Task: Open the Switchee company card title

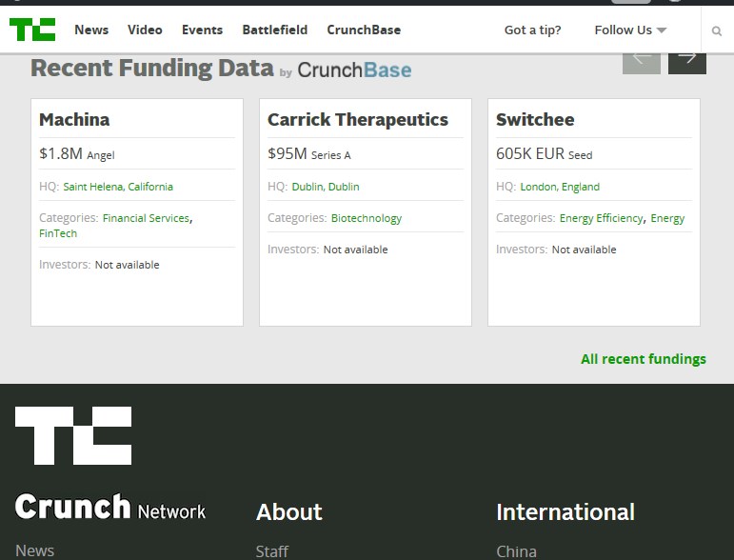Action: [535, 119]
